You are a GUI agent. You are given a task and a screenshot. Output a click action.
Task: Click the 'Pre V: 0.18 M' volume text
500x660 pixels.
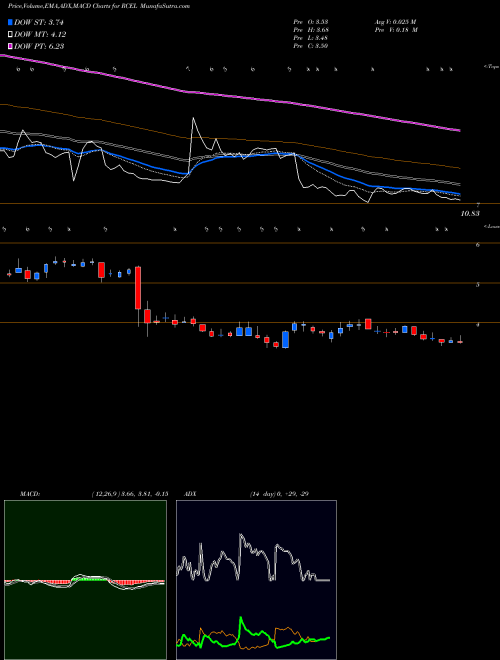(396, 30)
